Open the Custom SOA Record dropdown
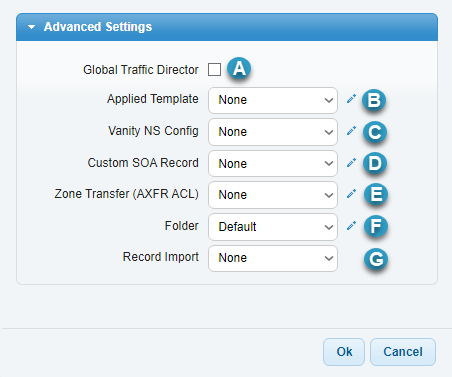452x377 pixels. (273, 163)
